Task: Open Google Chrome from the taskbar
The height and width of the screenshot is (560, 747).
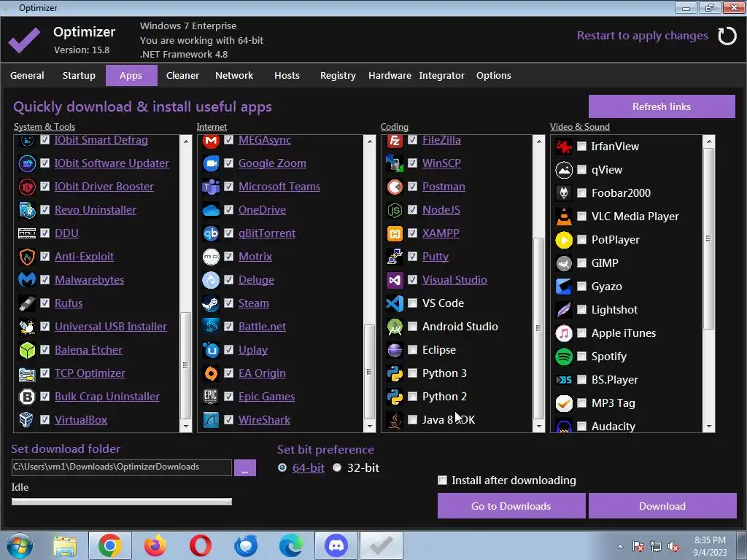Action: [110, 545]
